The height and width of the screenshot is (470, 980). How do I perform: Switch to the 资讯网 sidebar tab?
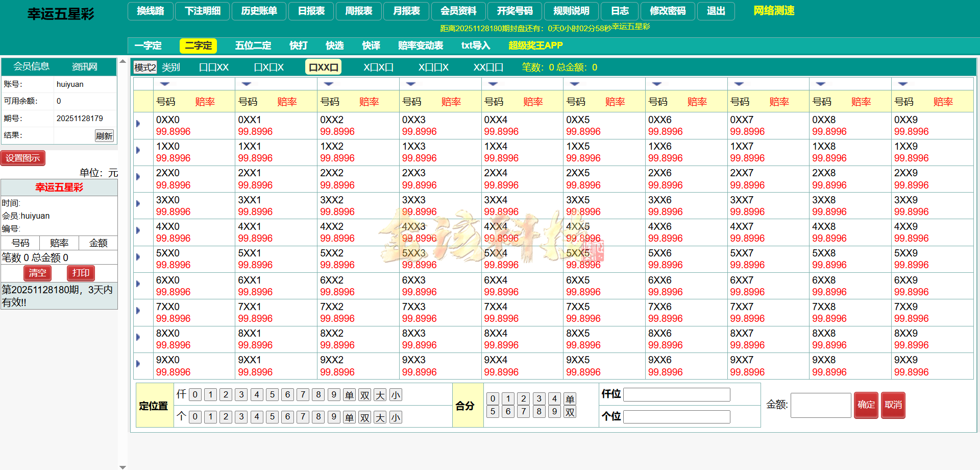(x=85, y=67)
